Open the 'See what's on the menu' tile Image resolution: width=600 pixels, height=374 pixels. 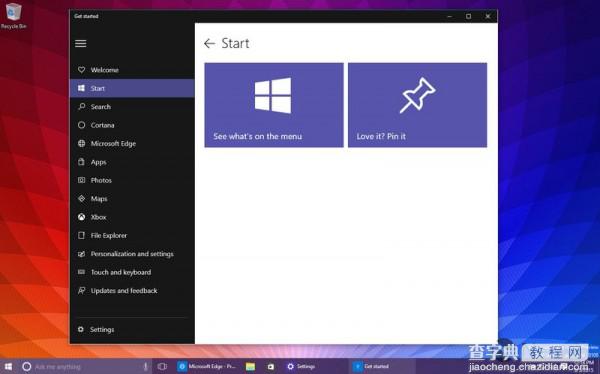click(274, 105)
